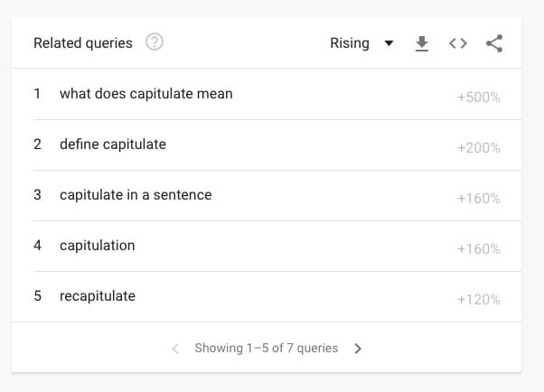Share the Related queries card

[x=494, y=43]
